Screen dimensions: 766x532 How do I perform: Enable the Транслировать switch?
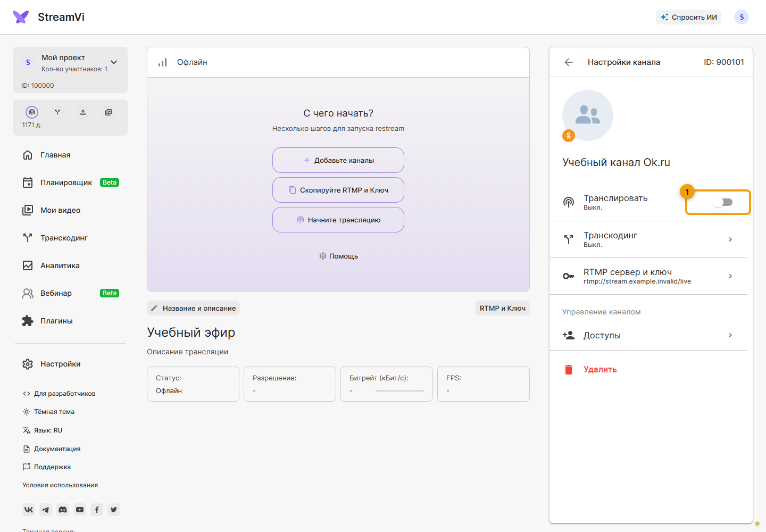coord(723,202)
